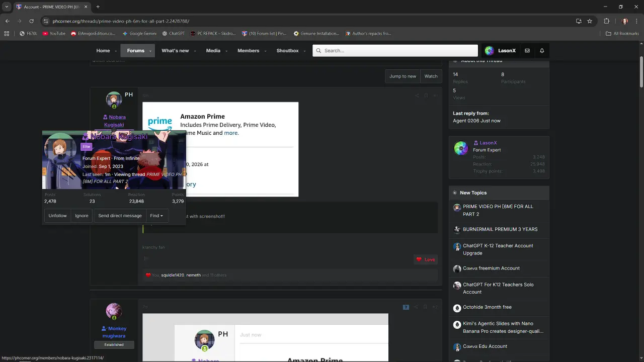The width and height of the screenshot is (644, 362).
Task: Click the LasonX username in navbar
Action: [507, 51]
